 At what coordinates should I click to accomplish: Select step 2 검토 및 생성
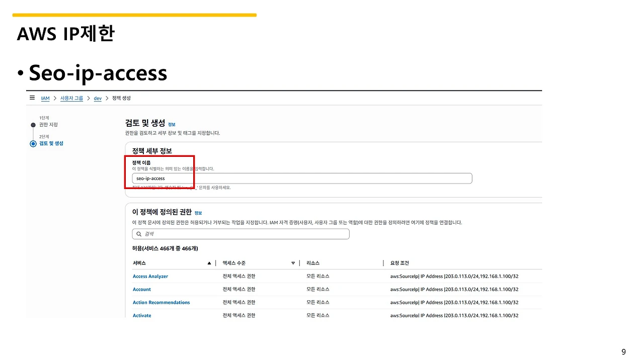coord(51,143)
